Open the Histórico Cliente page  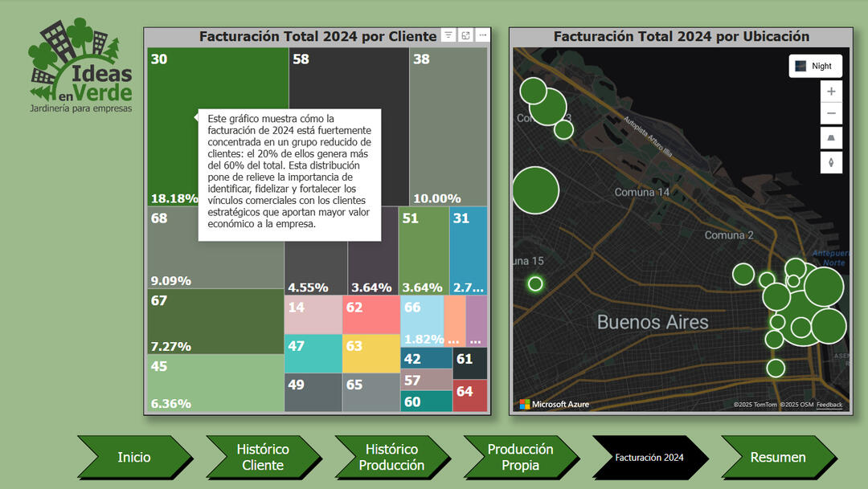point(262,457)
